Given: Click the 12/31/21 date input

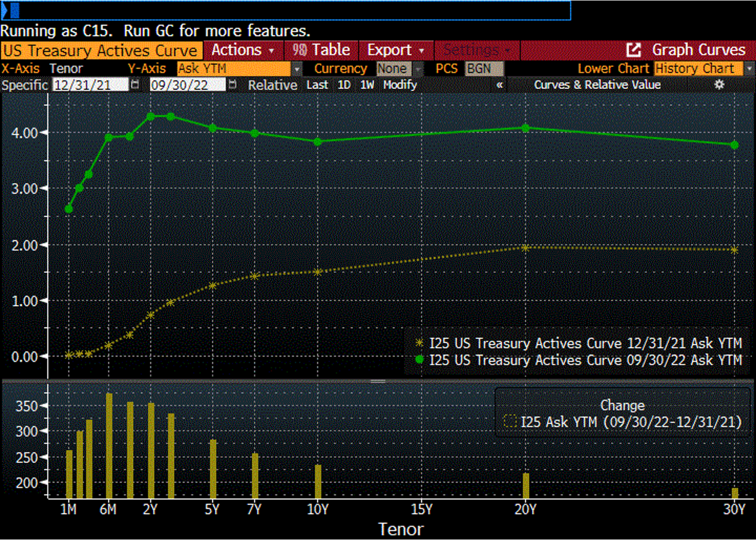Looking at the screenshot, I should pos(90,85).
